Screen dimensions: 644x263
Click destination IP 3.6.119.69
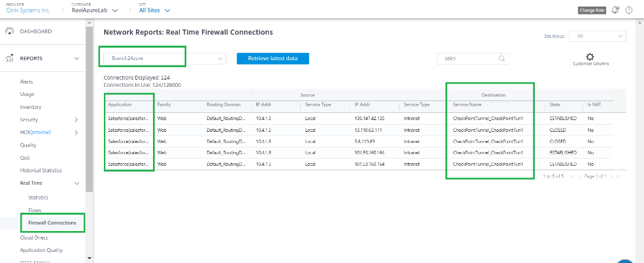click(x=364, y=142)
